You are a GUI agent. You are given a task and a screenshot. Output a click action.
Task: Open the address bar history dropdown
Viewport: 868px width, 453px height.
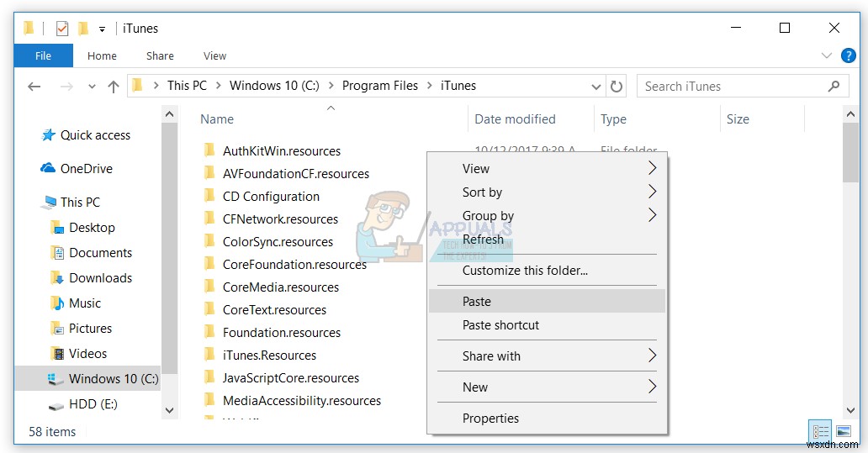click(x=596, y=87)
